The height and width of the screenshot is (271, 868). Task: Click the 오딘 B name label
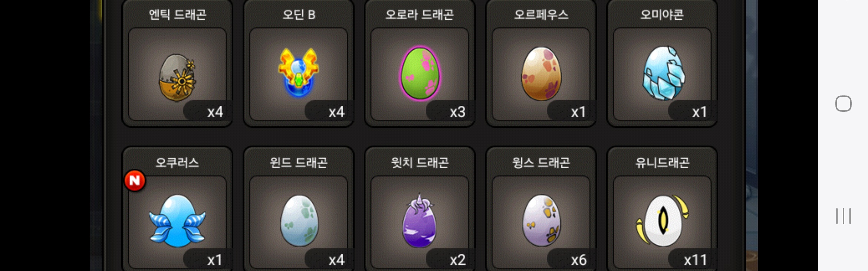(299, 15)
